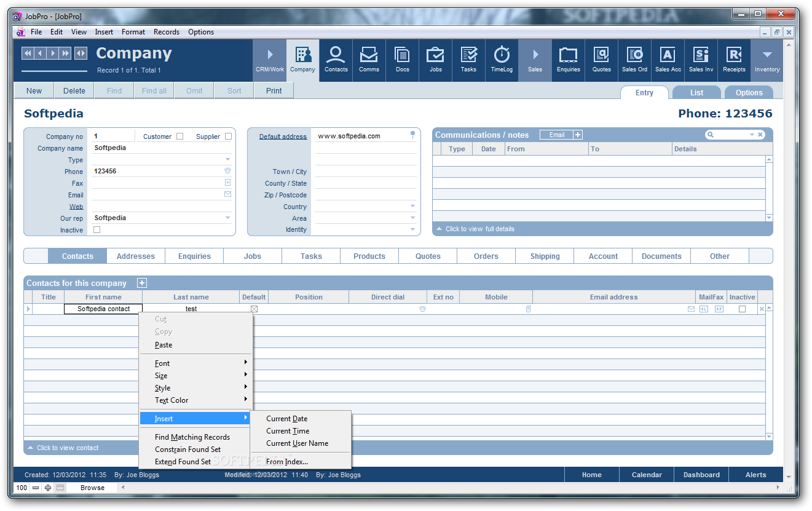Click the Print button
Image resolution: width=812 pixels, height=511 pixels.
274,90
